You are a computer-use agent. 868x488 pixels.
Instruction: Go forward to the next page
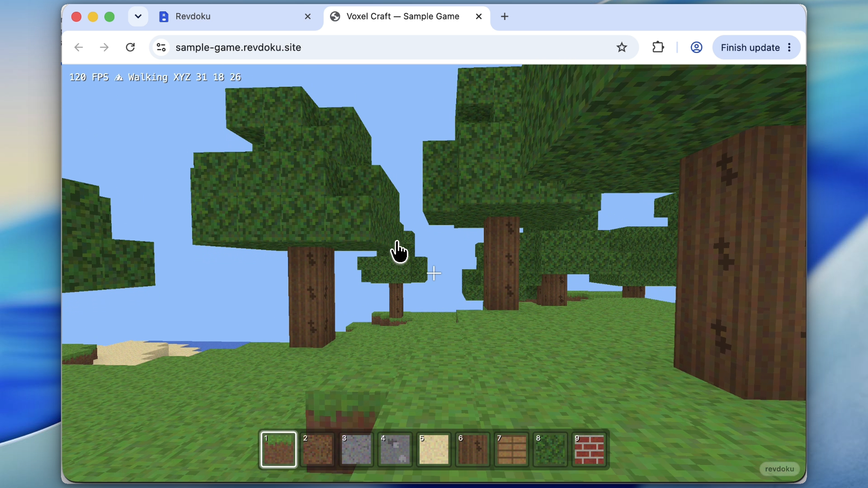104,47
